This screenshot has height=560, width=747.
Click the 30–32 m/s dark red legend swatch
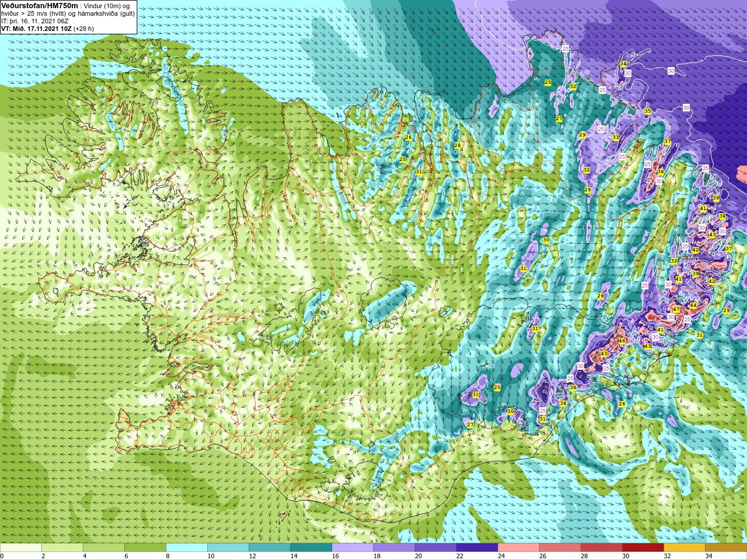point(643,548)
